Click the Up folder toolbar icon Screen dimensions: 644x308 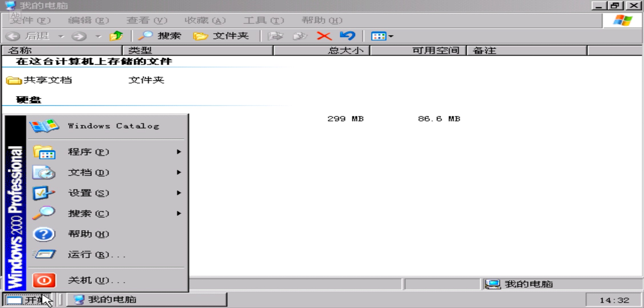coord(116,36)
